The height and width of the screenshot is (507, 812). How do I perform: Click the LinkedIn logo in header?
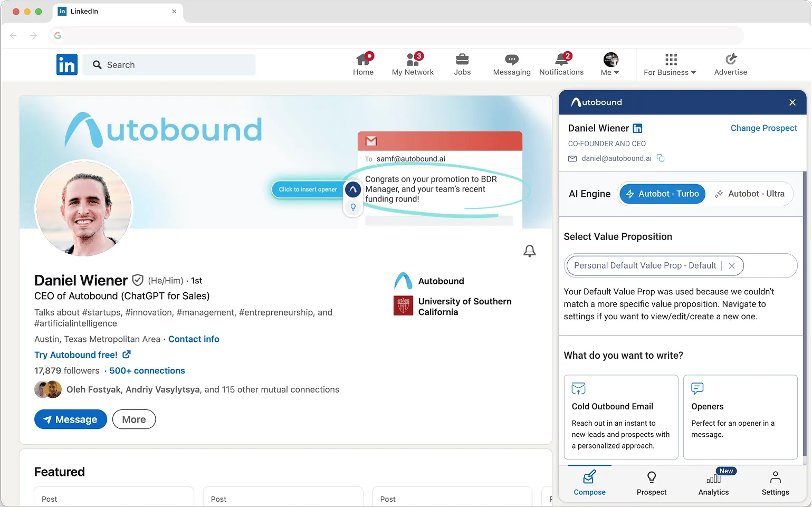tap(67, 65)
